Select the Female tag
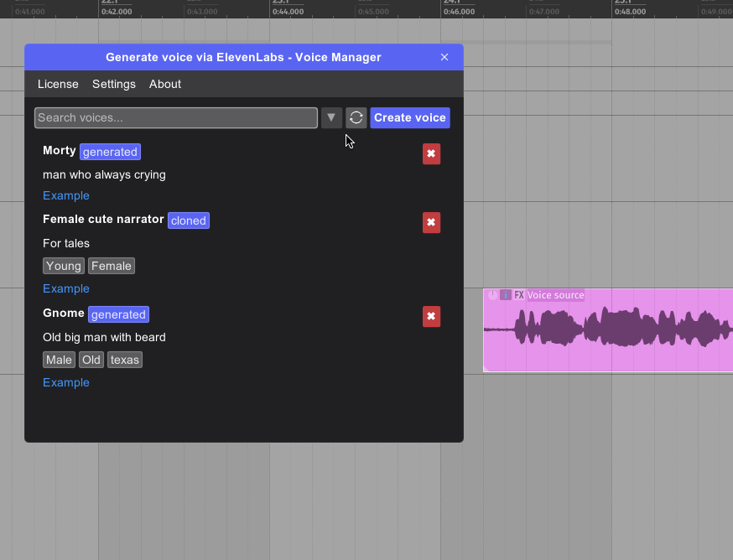Screen dimensions: 733x560 [x=112, y=266]
